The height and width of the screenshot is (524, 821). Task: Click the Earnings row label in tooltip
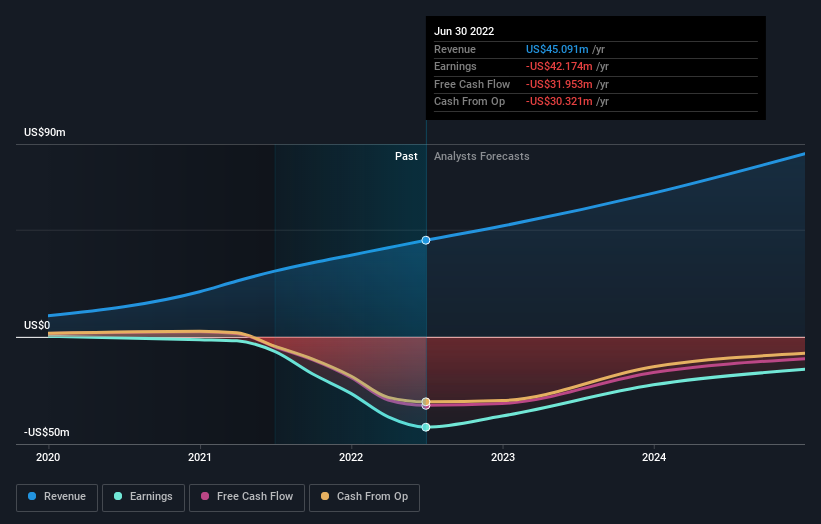coord(455,66)
